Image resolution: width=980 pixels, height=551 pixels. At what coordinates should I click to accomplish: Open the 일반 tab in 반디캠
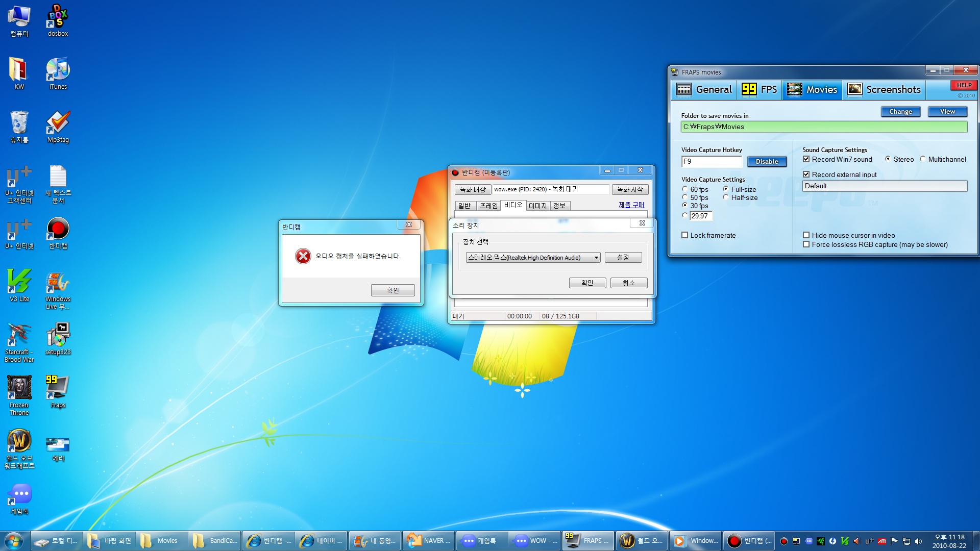tap(464, 206)
